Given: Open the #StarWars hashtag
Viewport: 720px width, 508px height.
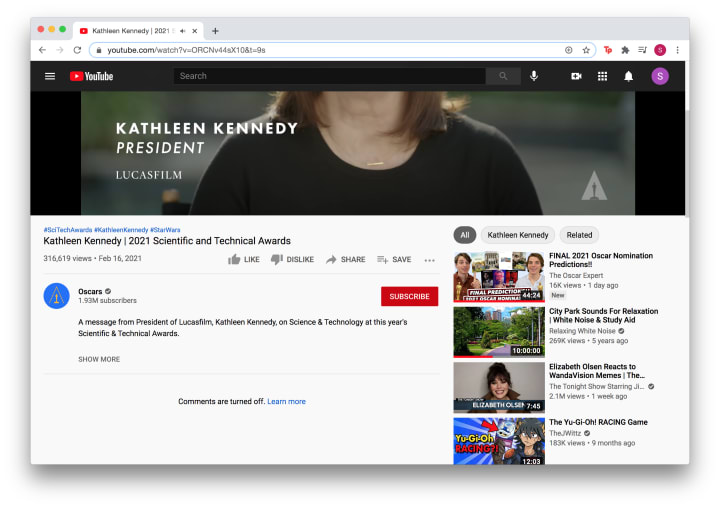Looking at the screenshot, I should point(165,230).
